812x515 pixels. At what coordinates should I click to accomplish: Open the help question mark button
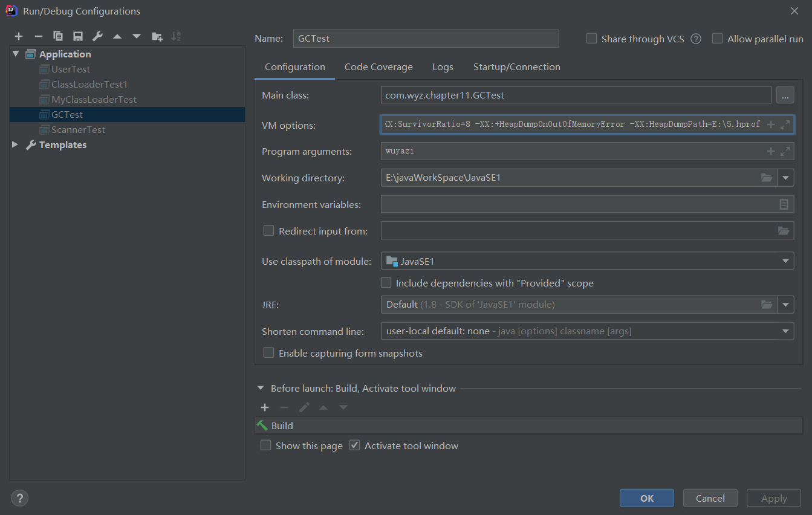click(x=19, y=498)
